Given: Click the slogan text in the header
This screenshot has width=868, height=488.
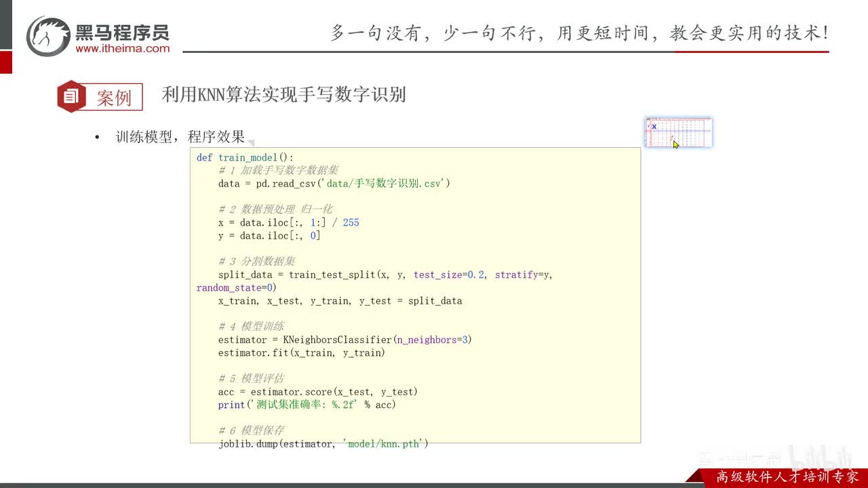Looking at the screenshot, I should click(x=580, y=33).
